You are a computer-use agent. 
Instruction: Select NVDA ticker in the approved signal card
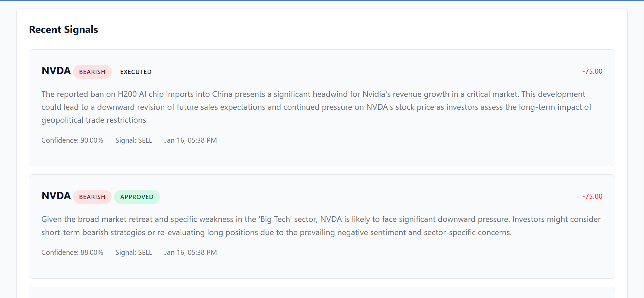pos(56,196)
